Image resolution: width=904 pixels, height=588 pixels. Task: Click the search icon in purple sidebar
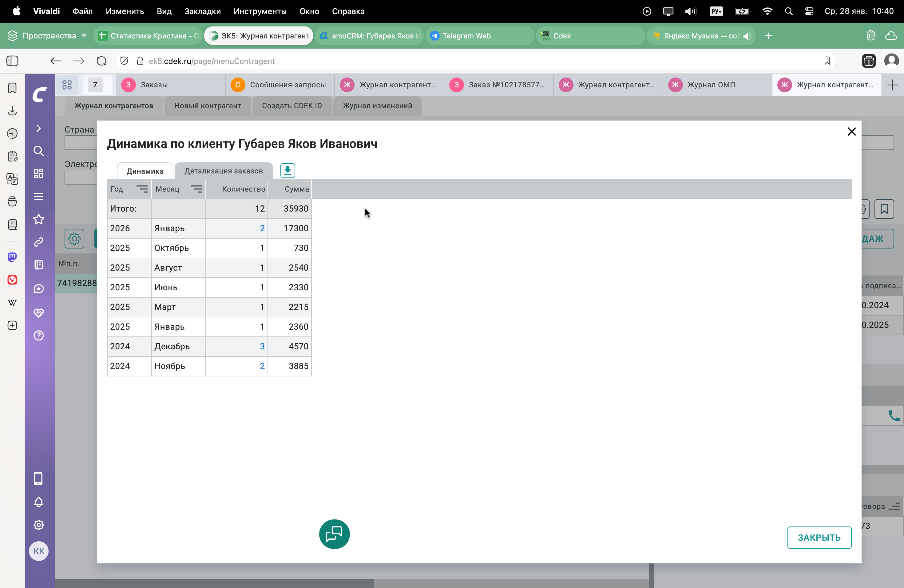tap(39, 151)
